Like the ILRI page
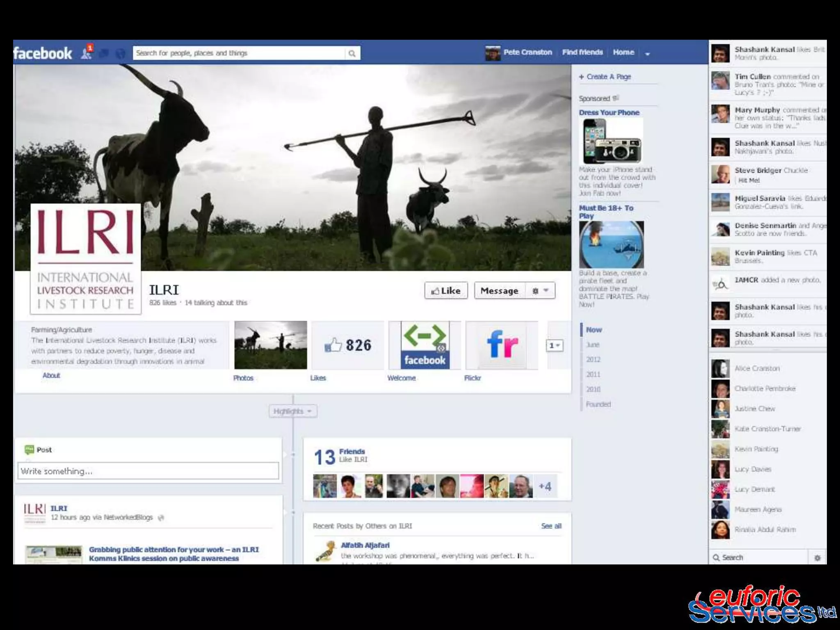 (446, 290)
